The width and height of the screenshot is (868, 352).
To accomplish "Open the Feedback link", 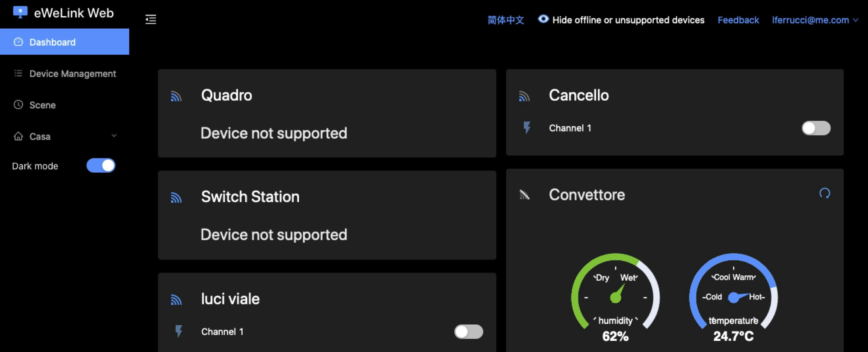I will coord(738,20).
